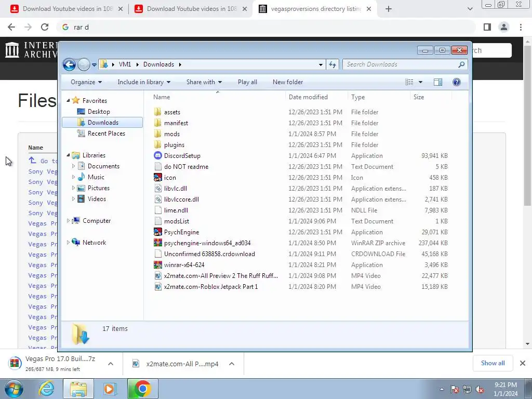Viewport: 532px width, 399px height.
Task: Switch to first Download Youtube videos tab
Action: (67, 9)
